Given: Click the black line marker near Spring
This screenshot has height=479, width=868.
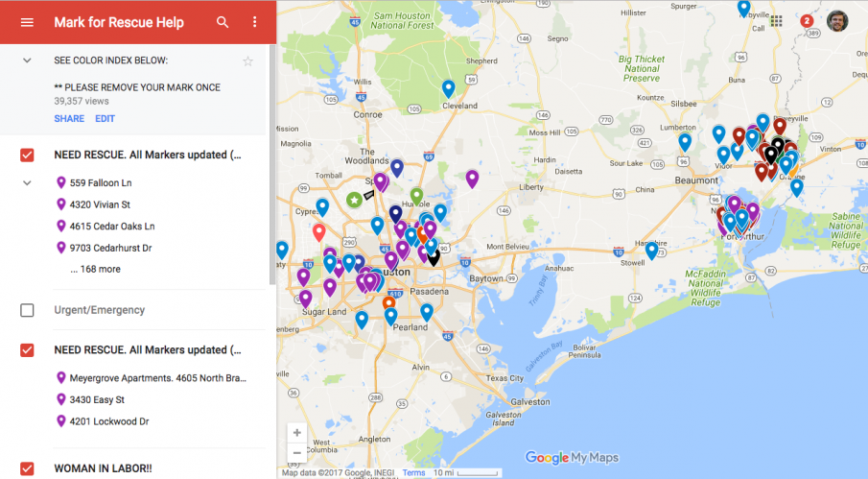Looking at the screenshot, I should tap(368, 194).
